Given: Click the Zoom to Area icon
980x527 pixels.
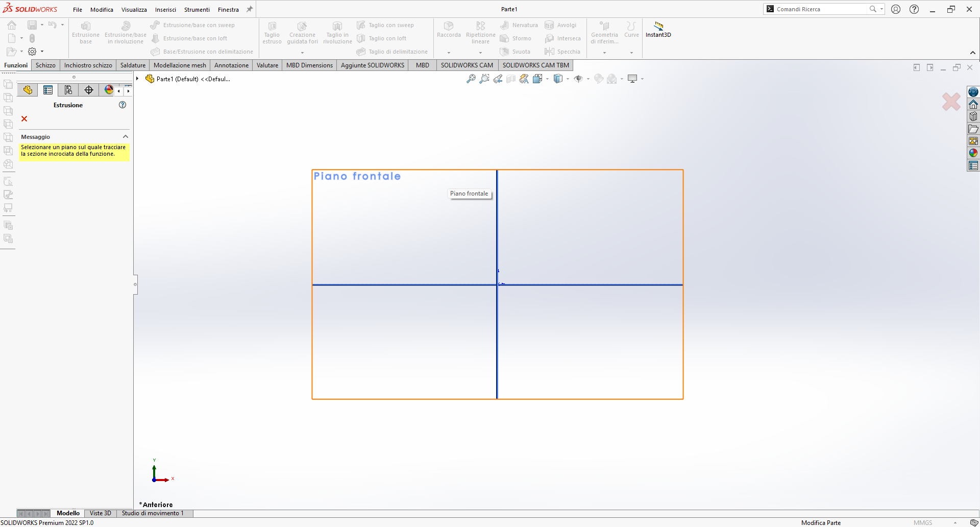Looking at the screenshot, I should [484, 79].
